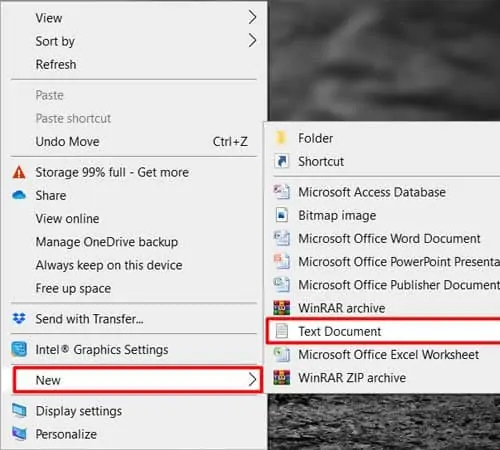Open the New submenu chevron
The height and width of the screenshot is (450, 500).
tap(252, 379)
